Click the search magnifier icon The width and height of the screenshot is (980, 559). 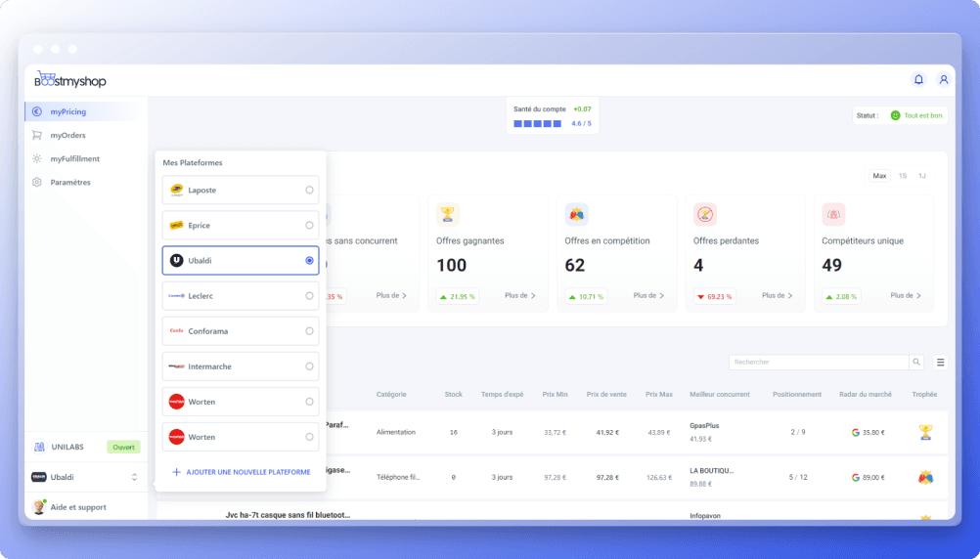[916, 363]
